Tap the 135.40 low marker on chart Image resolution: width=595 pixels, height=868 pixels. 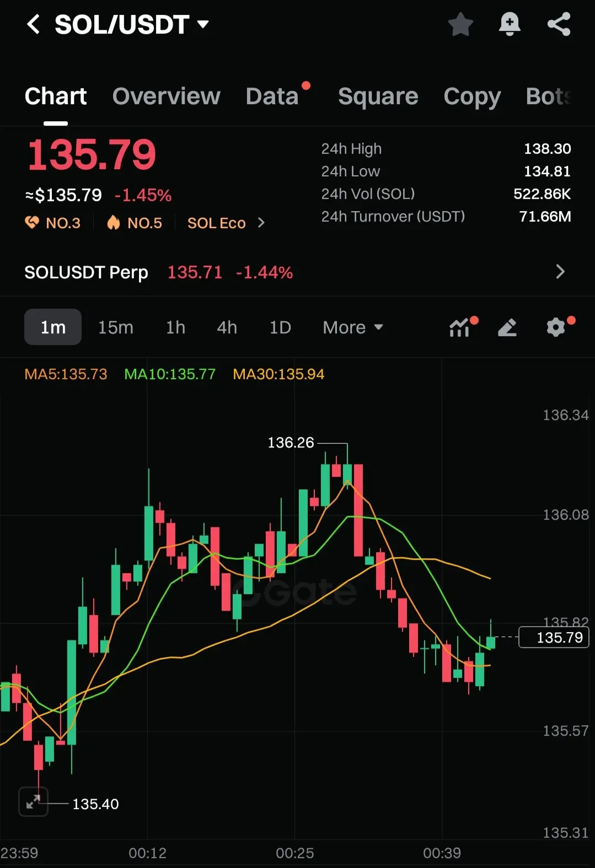click(x=95, y=804)
